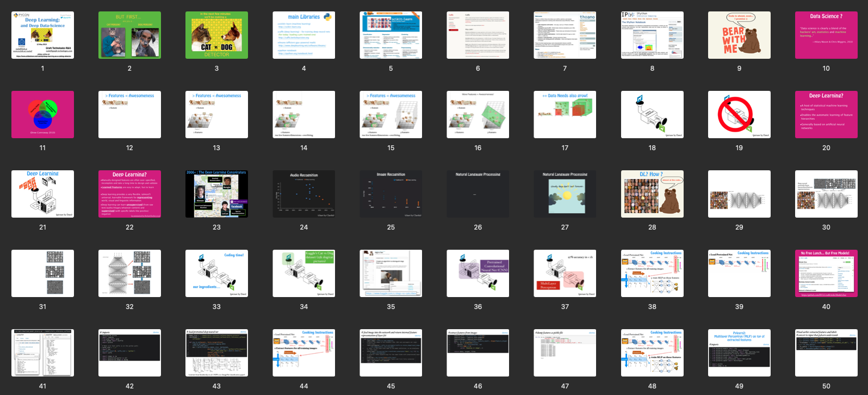
Task: Select the Bear With Me slide 9
Action: coord(739,35)
